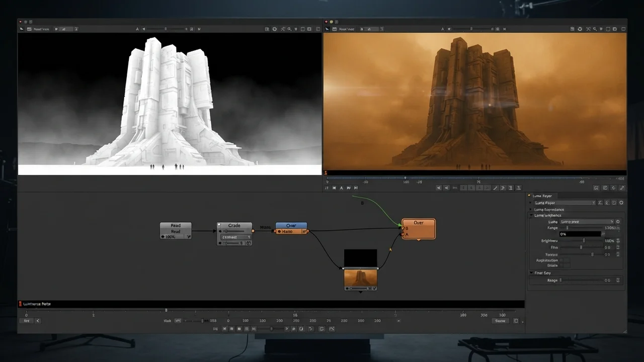Viewport: 644px width, 362px height.
Task: Open the contrast dropdown inside Grade node
Action: pos(236,237)
